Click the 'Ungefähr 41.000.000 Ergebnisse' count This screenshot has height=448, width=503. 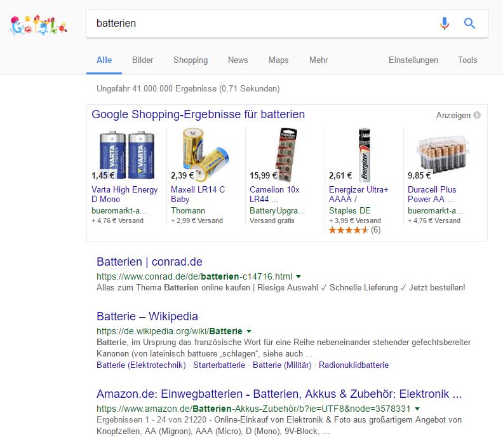188,88
